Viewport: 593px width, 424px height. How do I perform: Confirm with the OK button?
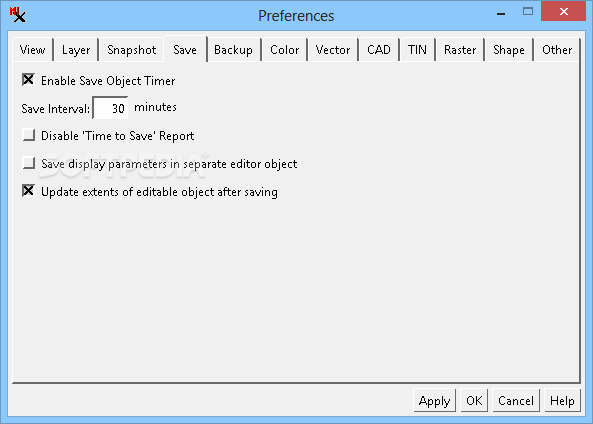[x=474, y=401]
